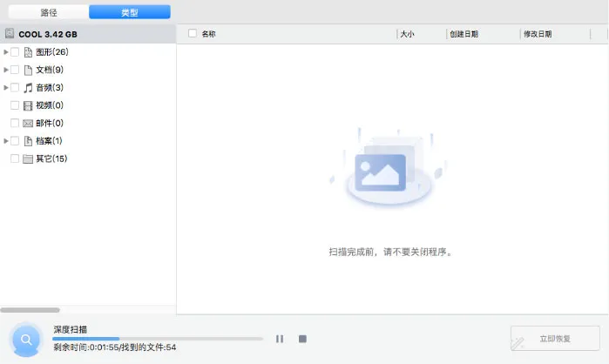Image resolution: width=609 pixels, height=364 pixels.
Task: Check the 音频(3) checkbox
Action: click(15, 87)
